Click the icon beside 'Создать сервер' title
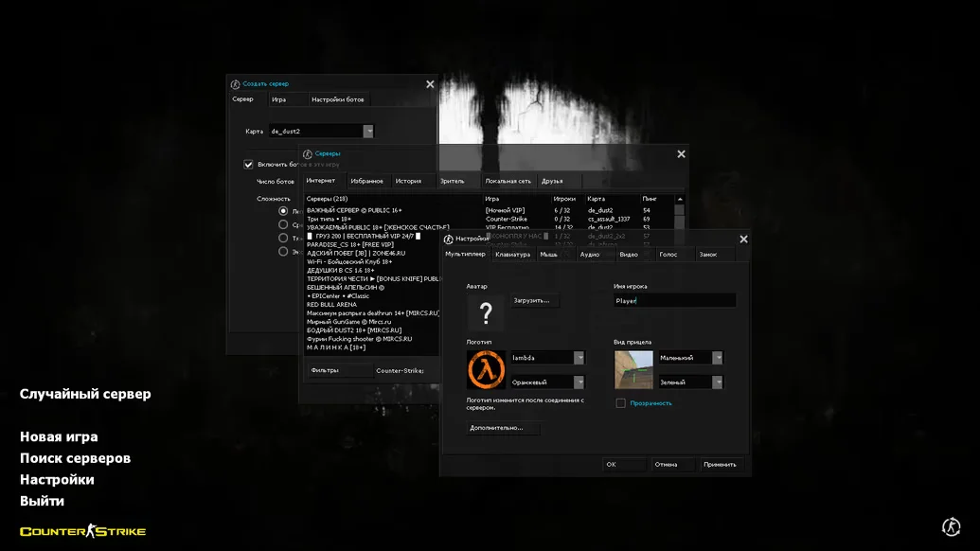The width and height of the screenshot is (980, 551). (235, 84)
